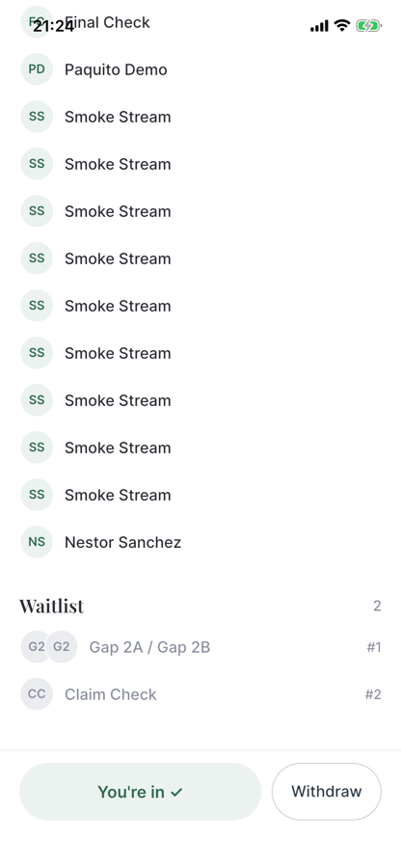Tap the second overlapping G2 avatar
This screenshot has height=868, width=401.
[62, 646]
